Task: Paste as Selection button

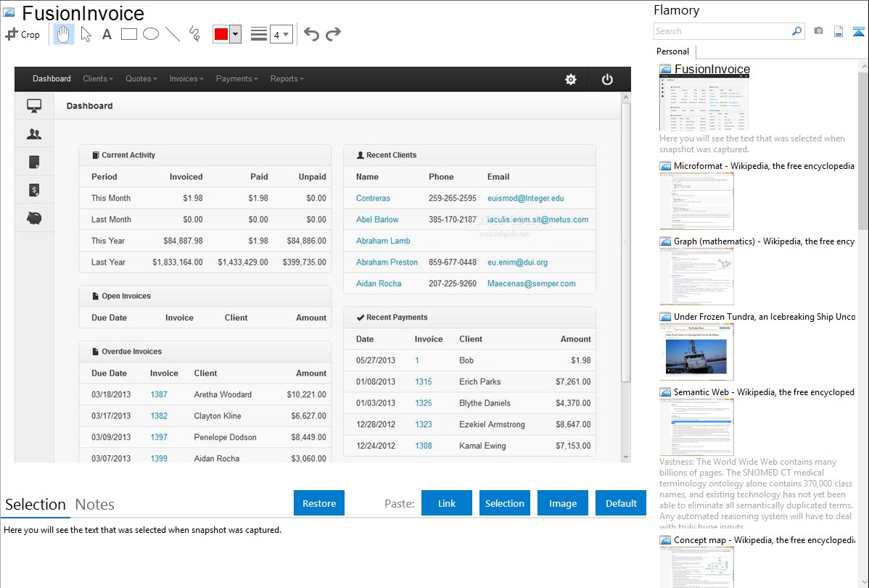Action: pyautogui.click(x=504, y=503)
